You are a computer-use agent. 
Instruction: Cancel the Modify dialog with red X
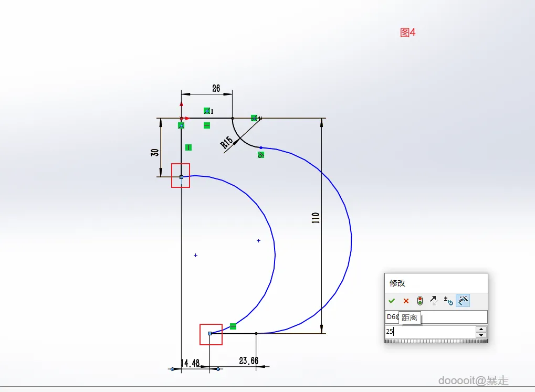406,301
